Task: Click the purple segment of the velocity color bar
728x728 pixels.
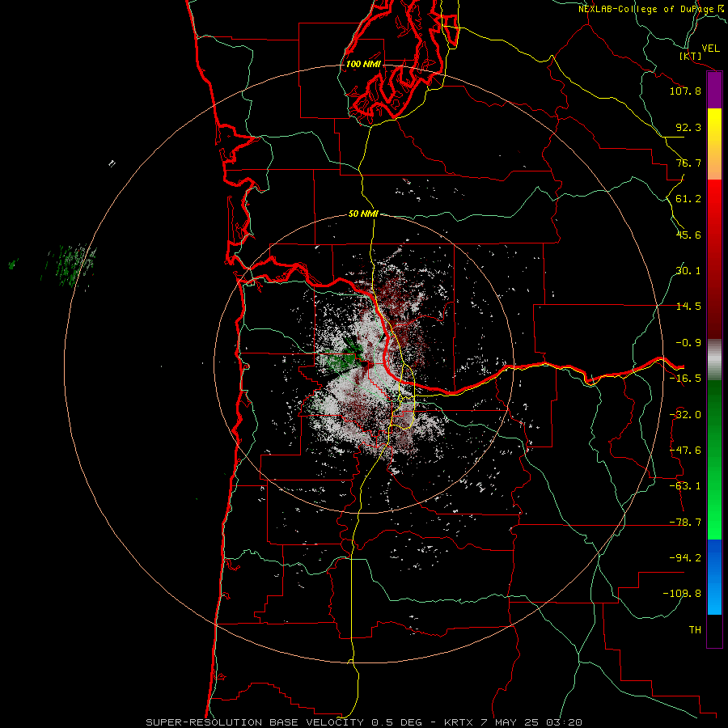Action: (714, 90)
